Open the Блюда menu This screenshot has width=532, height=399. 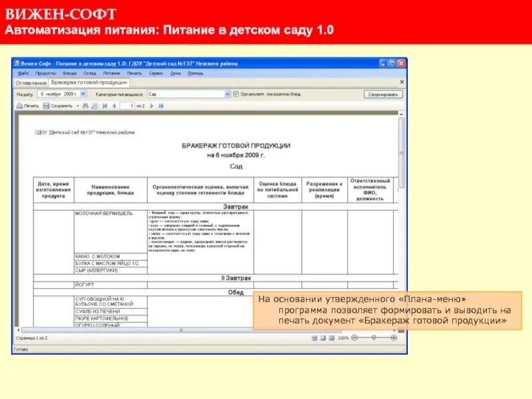pos(70,73)
